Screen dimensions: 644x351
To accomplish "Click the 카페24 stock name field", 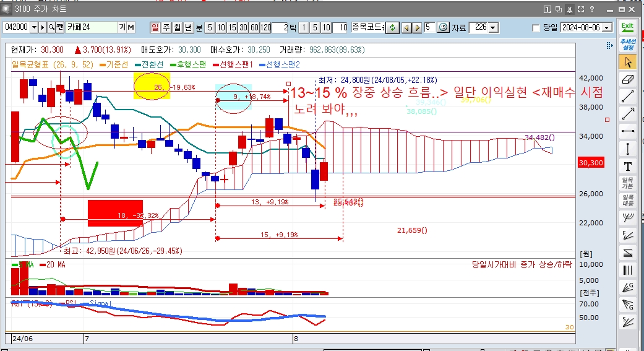I will pos(91,27).
